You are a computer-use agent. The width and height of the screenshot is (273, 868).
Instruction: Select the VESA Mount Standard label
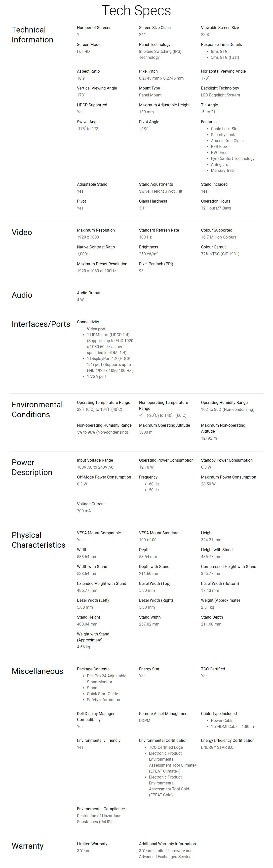coord(158,533)
